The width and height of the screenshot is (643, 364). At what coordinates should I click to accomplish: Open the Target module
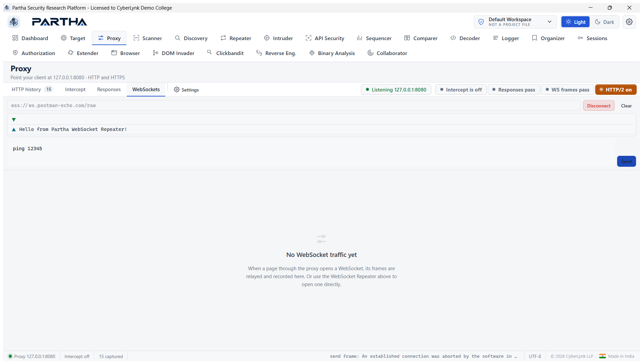pyautogui.click(x=73, y=38)
